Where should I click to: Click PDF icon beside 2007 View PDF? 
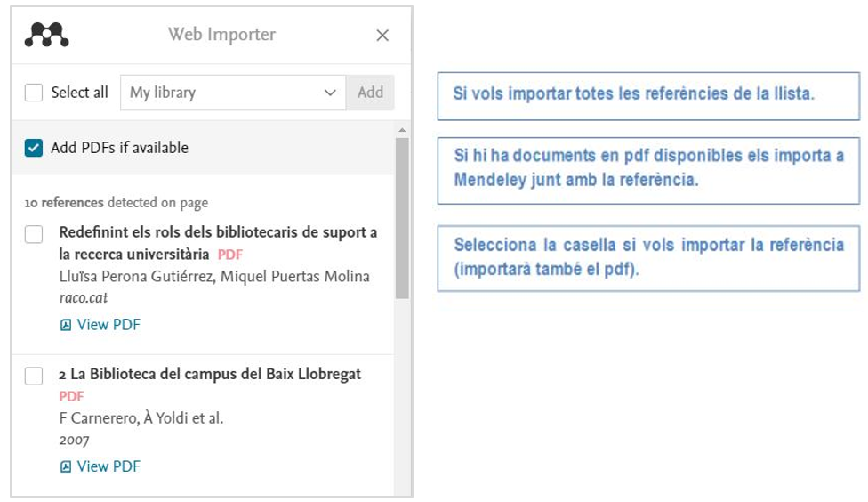tap(65, 467)
